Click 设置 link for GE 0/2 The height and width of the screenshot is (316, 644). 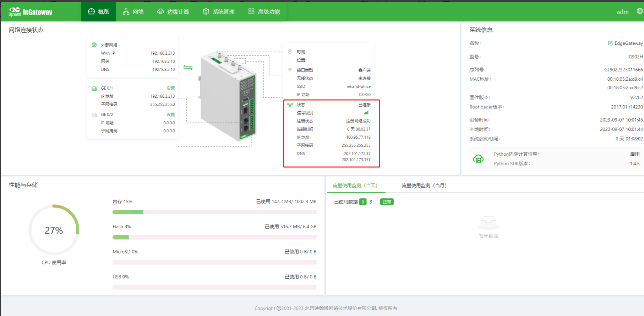pyautogui.click(x=171, y=115)
